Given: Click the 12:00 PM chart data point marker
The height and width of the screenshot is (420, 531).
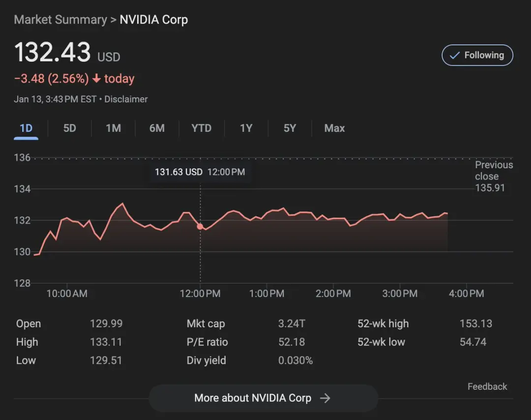Looking at the screenshot, I should click(200, 226).
